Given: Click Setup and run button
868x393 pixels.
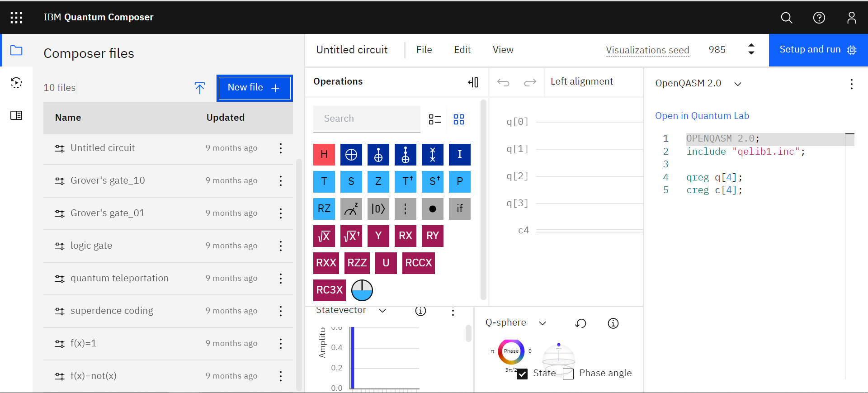Looking at the screenshot, I should click(818, 50).
